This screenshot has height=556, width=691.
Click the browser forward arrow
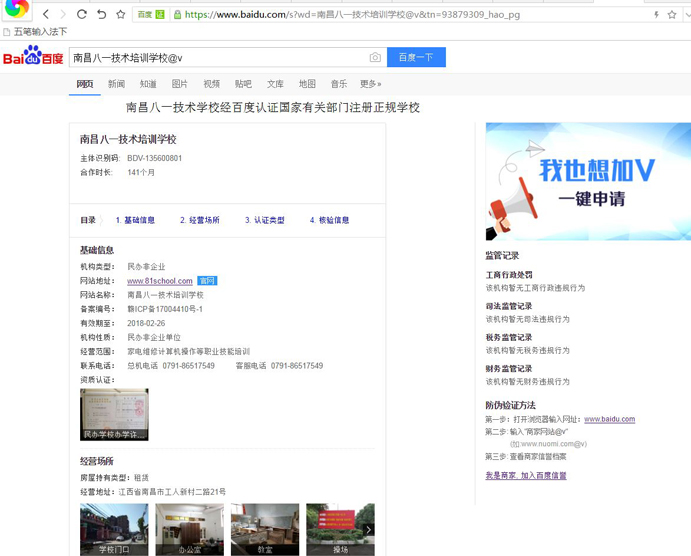(x=63, y=15)
